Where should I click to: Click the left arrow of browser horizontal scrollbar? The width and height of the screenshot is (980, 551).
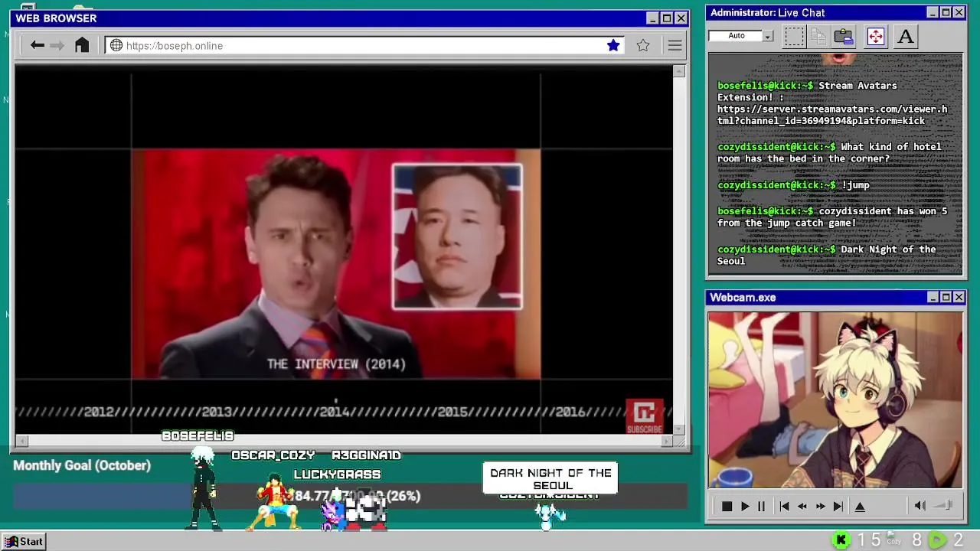tap(21, 441)
